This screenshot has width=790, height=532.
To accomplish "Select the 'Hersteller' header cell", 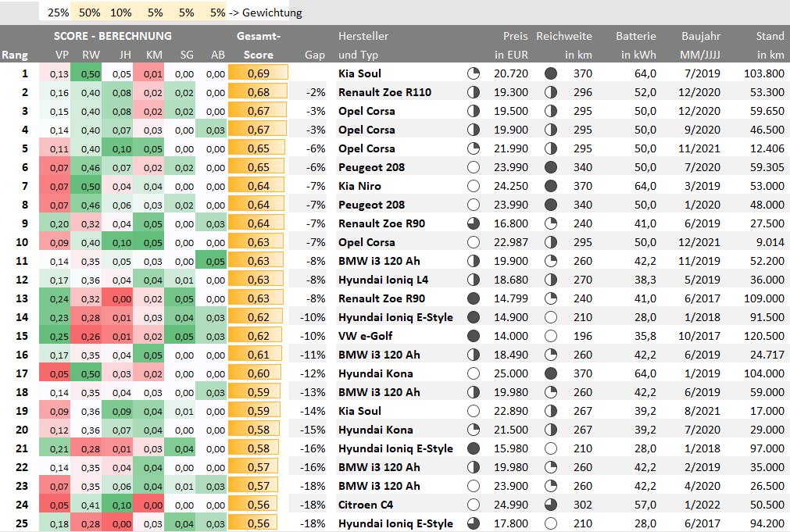I will [363, 36].
